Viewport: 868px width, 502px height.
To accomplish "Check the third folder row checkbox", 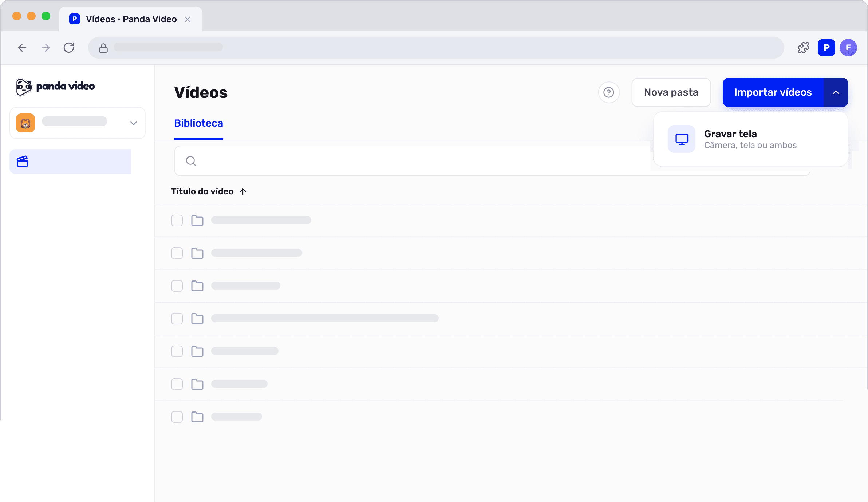I will [177, 286].
